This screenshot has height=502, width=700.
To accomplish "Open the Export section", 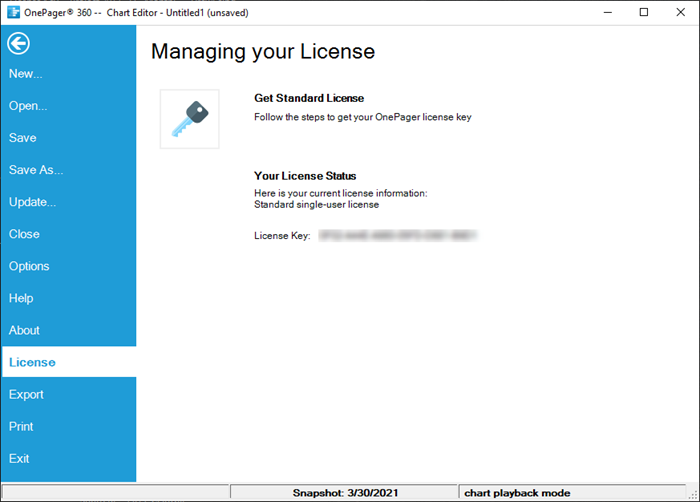I will point(27,394).
